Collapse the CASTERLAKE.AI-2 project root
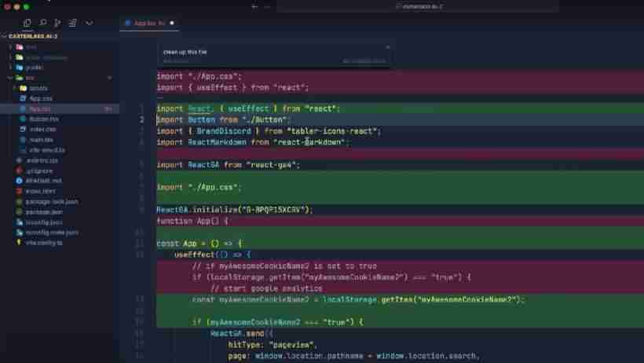Screen dimensions: 644x363 (x=5, y=36)
